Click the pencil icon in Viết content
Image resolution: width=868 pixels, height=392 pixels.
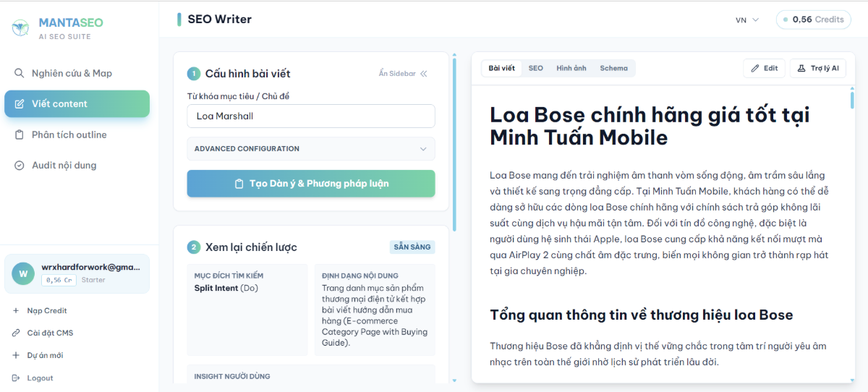[20, 104]
